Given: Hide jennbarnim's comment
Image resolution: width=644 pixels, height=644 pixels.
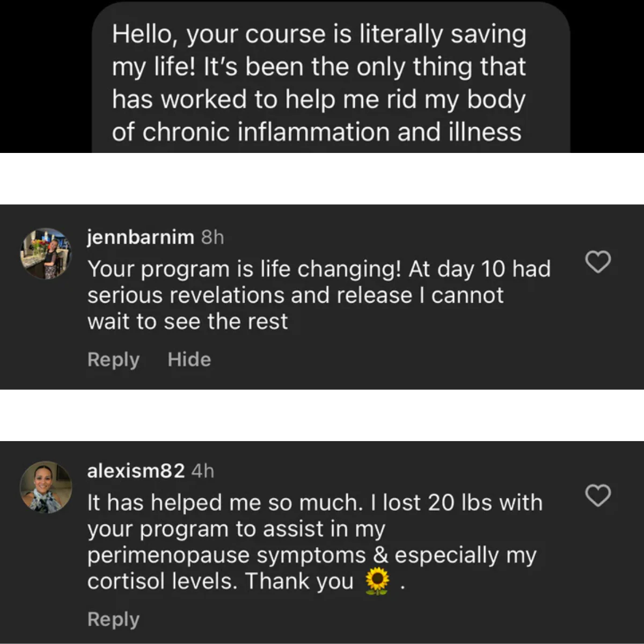Looking at the screenshot, I should [x=189, y=360].
